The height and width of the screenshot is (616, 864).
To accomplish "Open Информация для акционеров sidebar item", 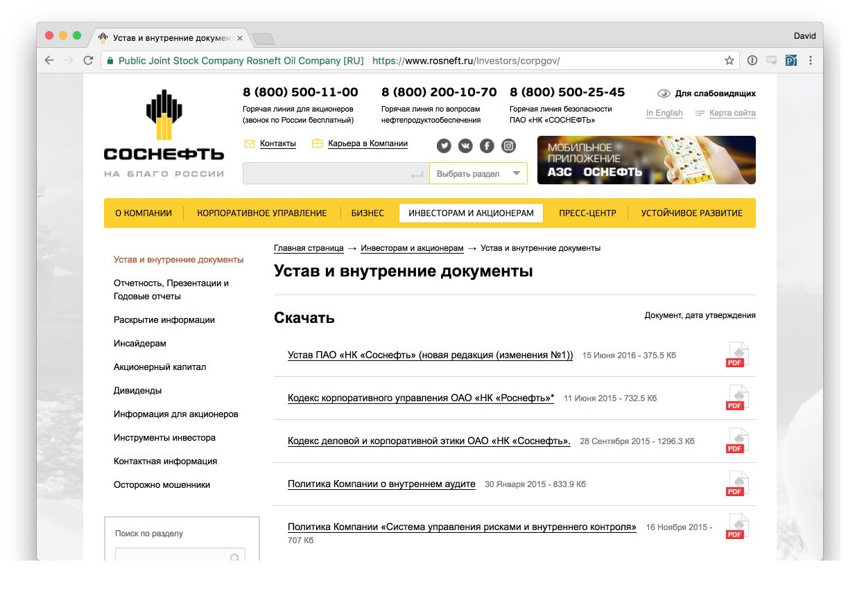I will 176,414.
